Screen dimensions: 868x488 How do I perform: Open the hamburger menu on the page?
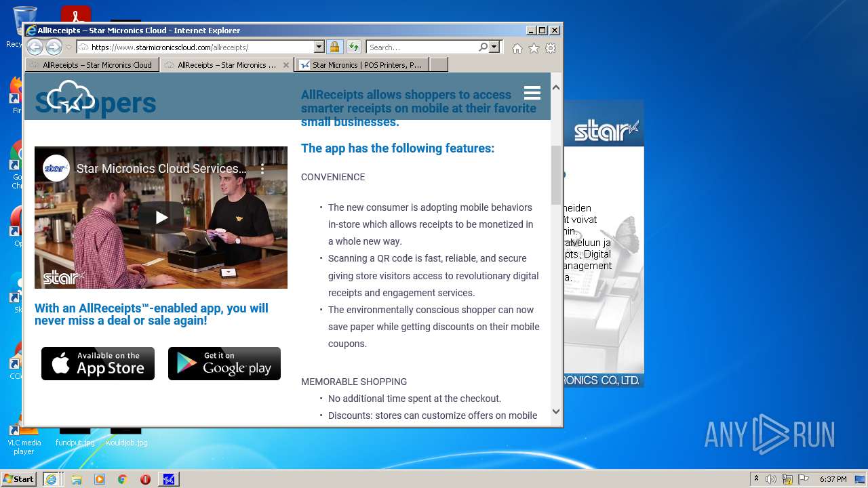pyautogui.click(x=532, y=93)
